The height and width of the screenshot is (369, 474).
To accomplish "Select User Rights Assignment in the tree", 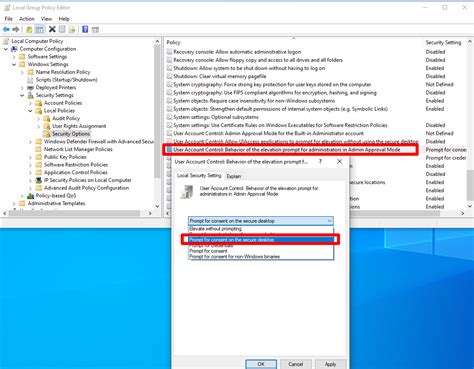I will pyautogui.click(x=79, y=126).
